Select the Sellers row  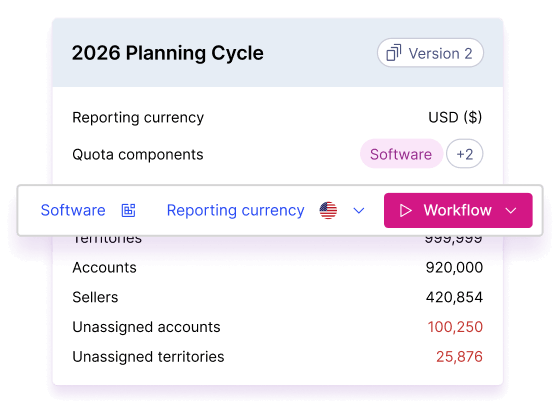(278, 297)
